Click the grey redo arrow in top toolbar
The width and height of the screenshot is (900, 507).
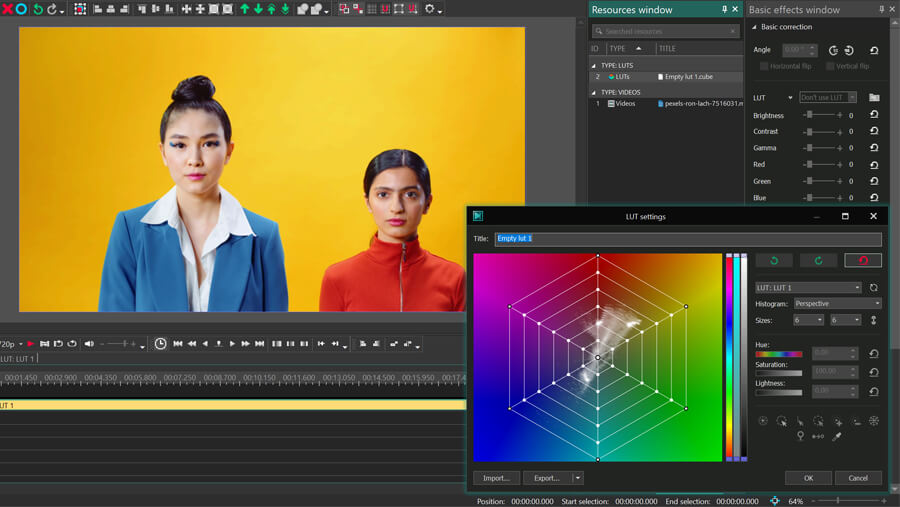[52, 9]
